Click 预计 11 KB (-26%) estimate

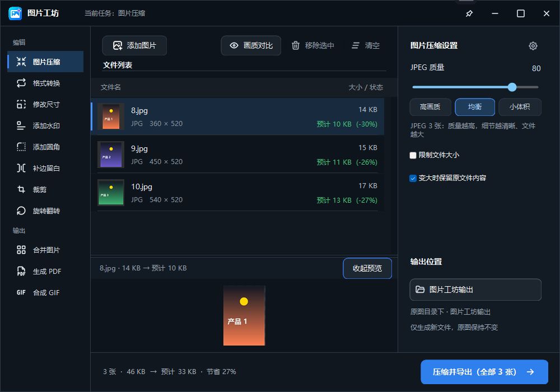click(x=347, y=162)
